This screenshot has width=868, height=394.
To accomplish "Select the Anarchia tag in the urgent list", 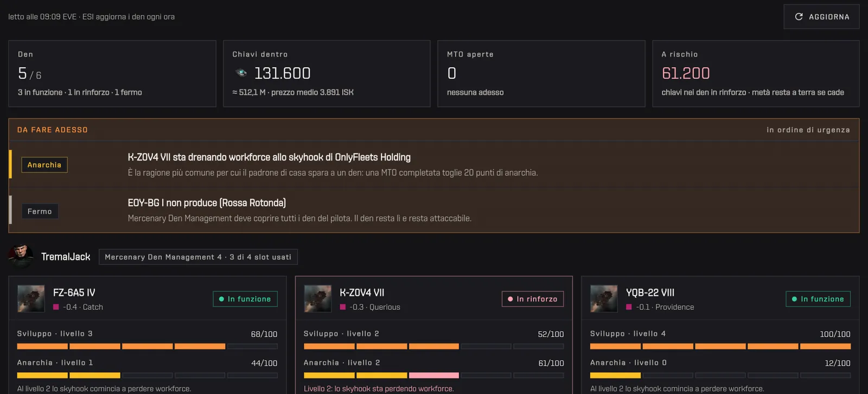I will 44,165.
